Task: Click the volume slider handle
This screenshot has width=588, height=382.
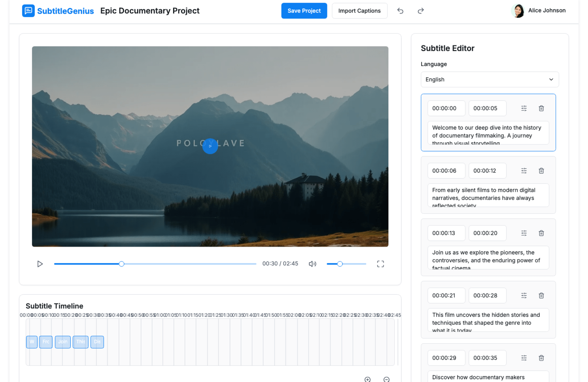Action: 340,264
